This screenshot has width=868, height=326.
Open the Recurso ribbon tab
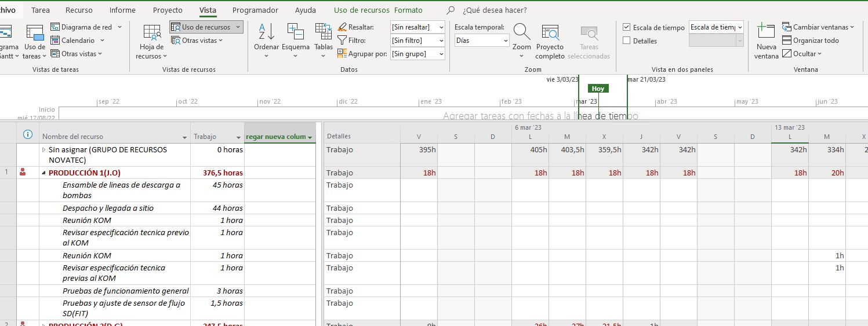click(x=79, y=10)
